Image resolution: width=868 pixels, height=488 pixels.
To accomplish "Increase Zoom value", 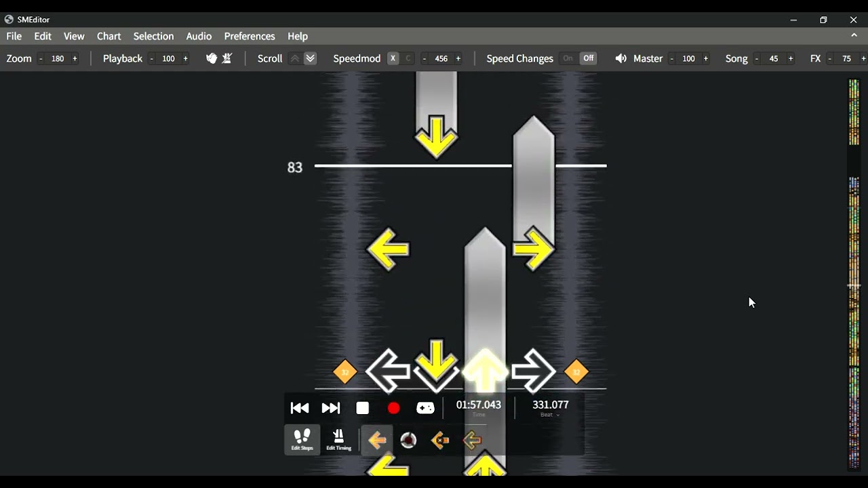I will pos(75,58).
